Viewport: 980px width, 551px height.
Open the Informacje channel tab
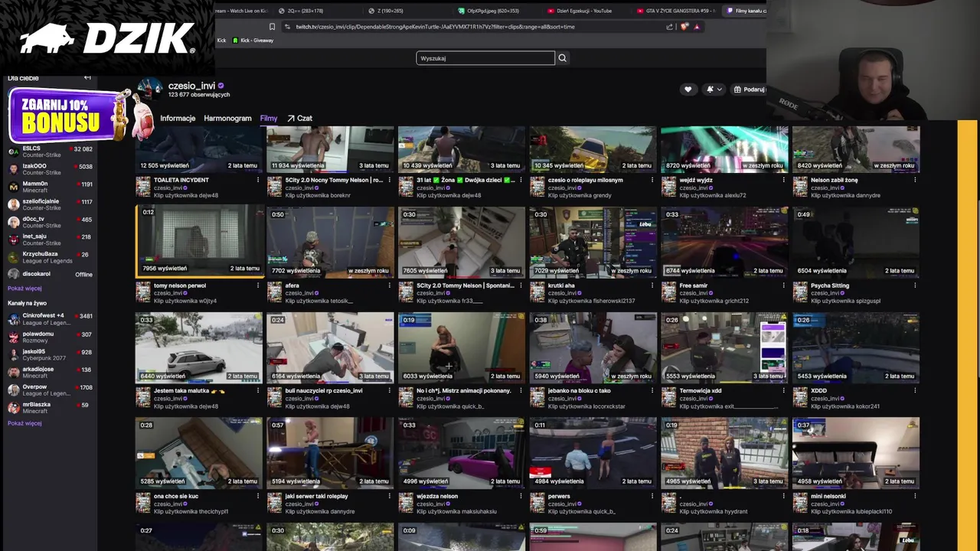point(178,119)
